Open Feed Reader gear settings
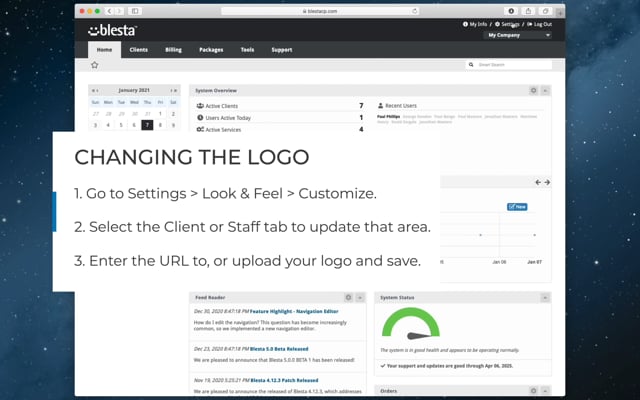 point(348,297)
